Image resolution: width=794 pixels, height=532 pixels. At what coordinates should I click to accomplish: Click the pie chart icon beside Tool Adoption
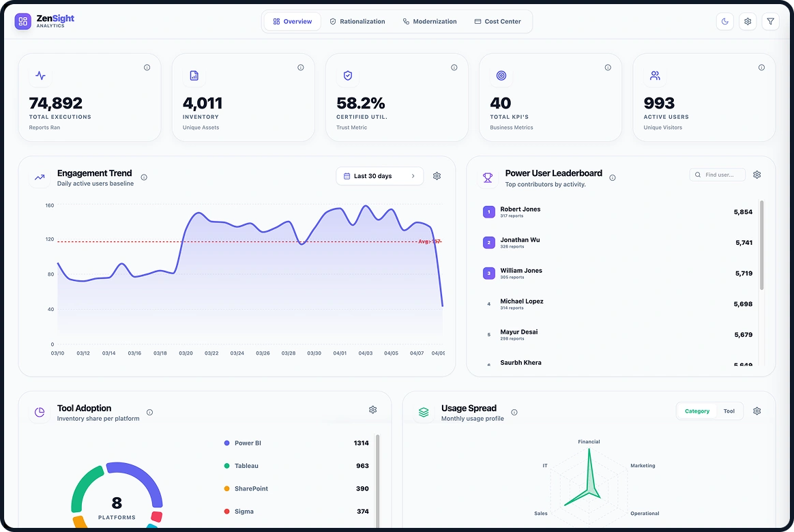[39, 411]
